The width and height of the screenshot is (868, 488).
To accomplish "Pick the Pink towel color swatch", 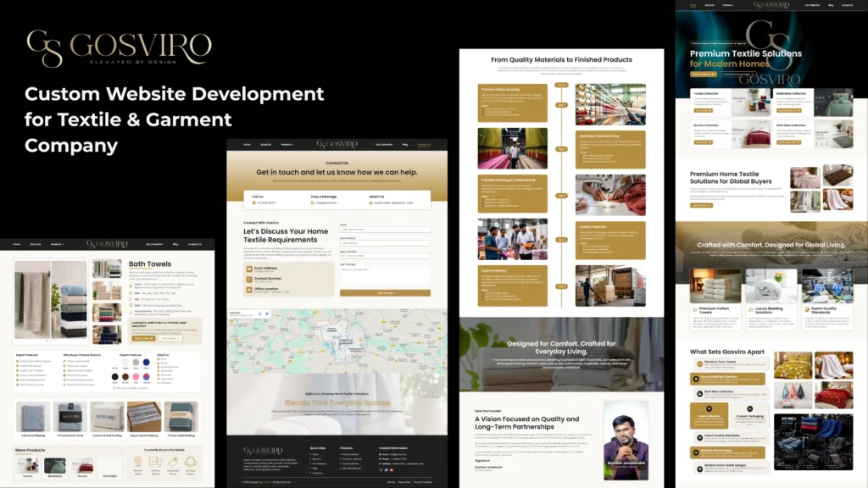I will (x=136, y=377).
